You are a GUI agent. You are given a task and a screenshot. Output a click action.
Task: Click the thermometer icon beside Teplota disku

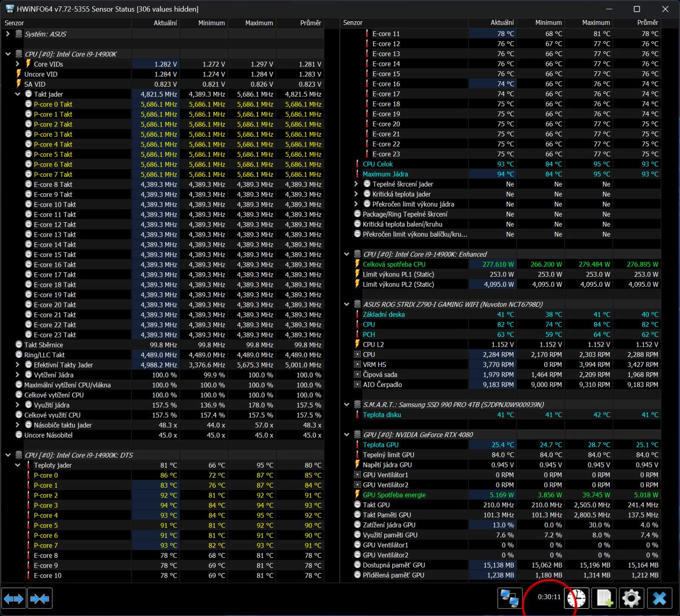pyautogui.click(x=357, y=415)
